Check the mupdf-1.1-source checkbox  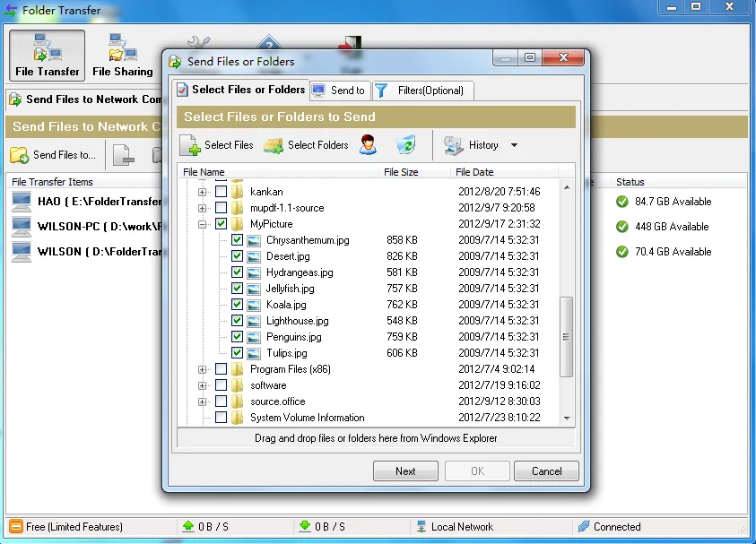tap(221, 208)
